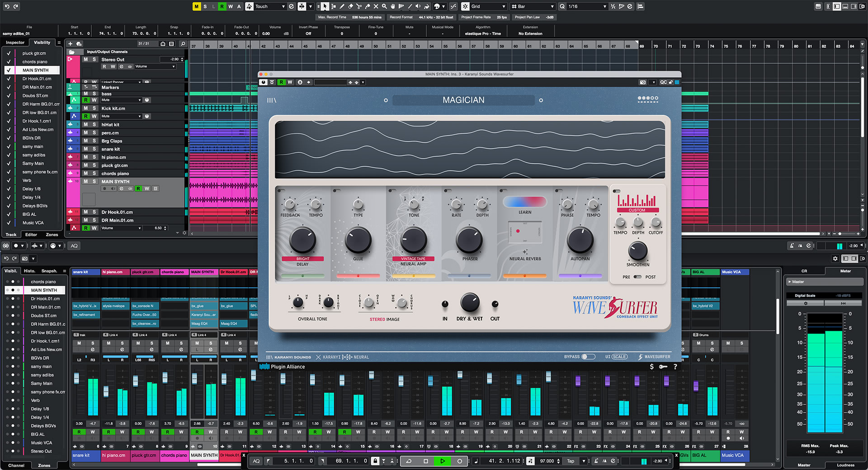The height and width of the screenshot is (470, 868).
Task: Toggle global Mute state M button
Action: click(196, 6)
